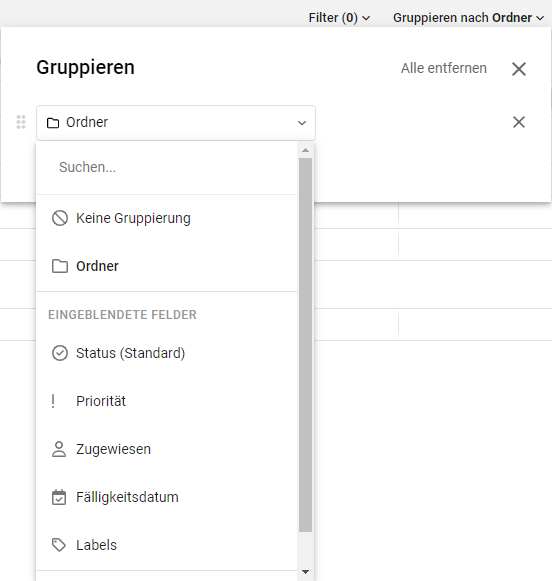
Task: Expand Gruppieren nach Ordner menu
Action: (x=469, y=18)
